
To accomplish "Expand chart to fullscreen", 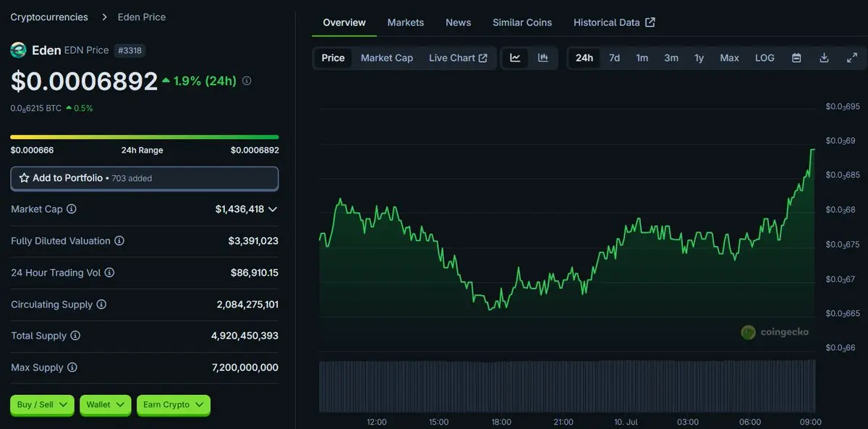I will [852, 58].
